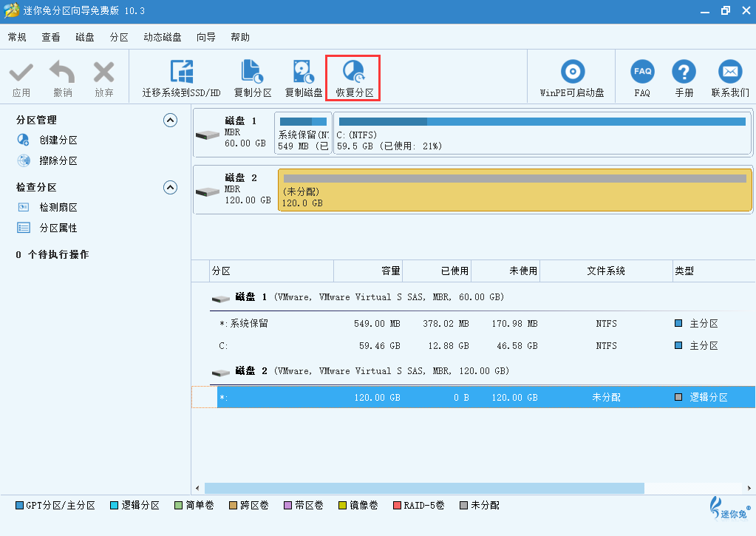Click the scrollbar right arrow

tap(749, 488)
